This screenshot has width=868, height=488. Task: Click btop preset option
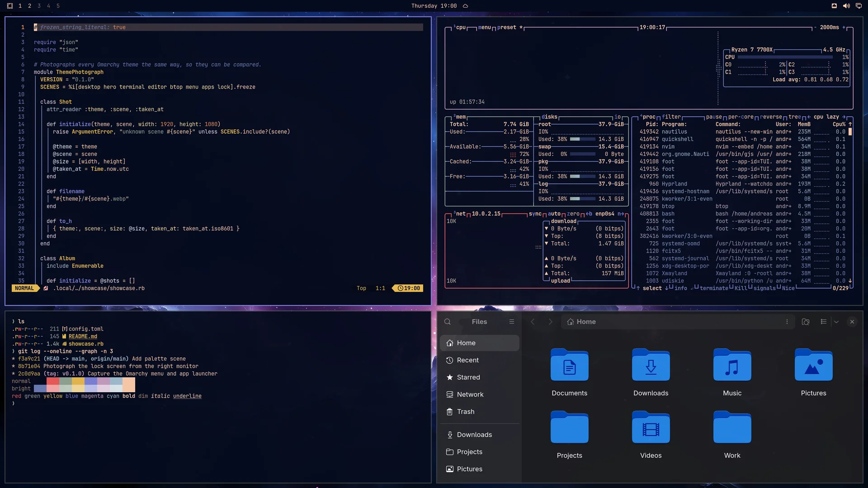(x=507, y=28)
